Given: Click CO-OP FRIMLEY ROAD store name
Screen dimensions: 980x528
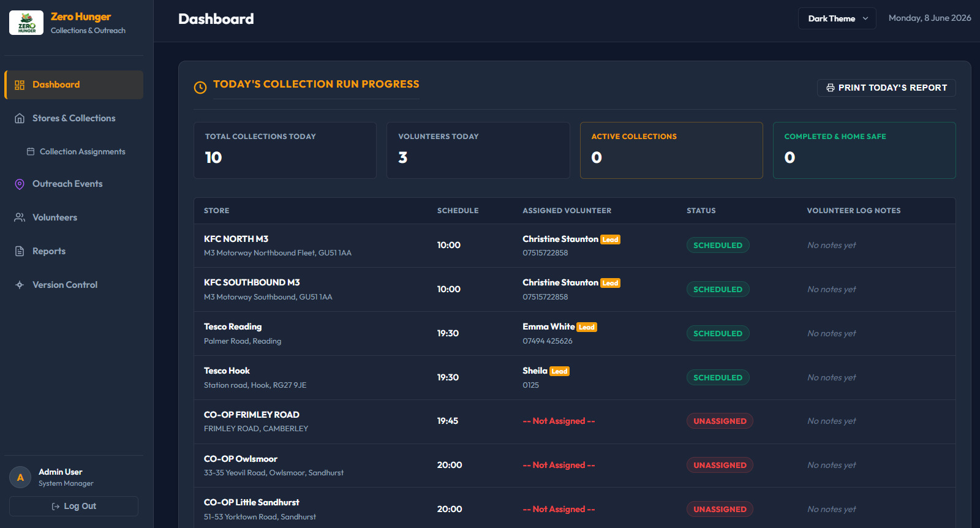Looking at the screenshot, I should coord(252,415).
